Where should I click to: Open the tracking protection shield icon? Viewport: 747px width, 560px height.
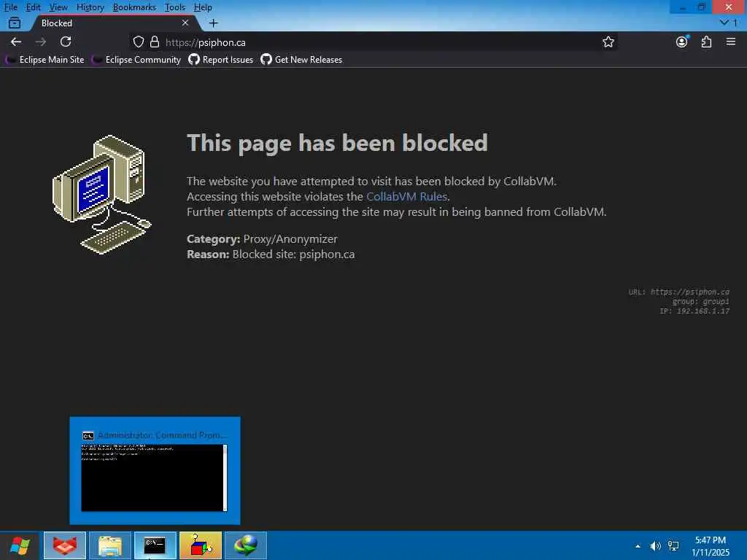[138, 42]
